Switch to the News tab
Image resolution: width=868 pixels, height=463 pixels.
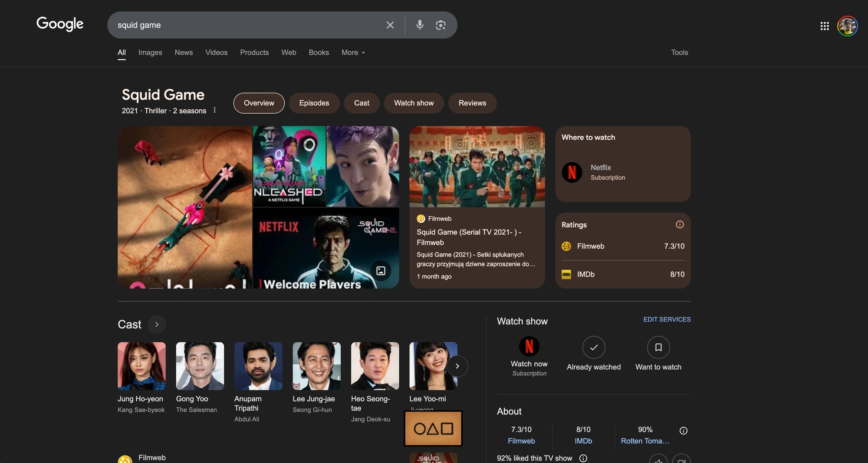pyautogui.click(x=184, y=53)
